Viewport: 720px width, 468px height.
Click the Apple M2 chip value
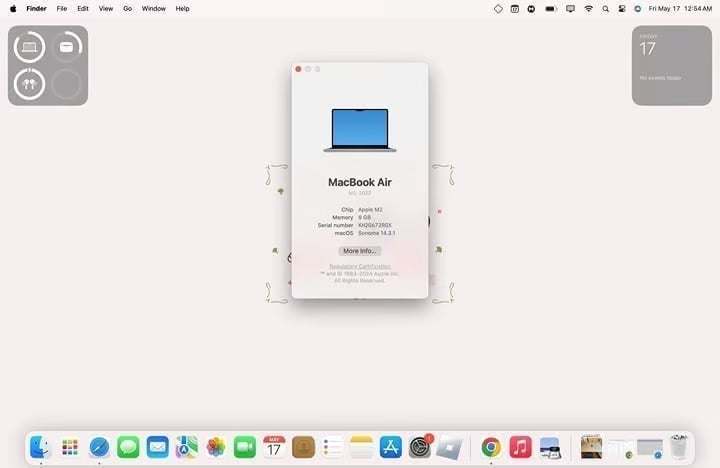click(370, 209)
